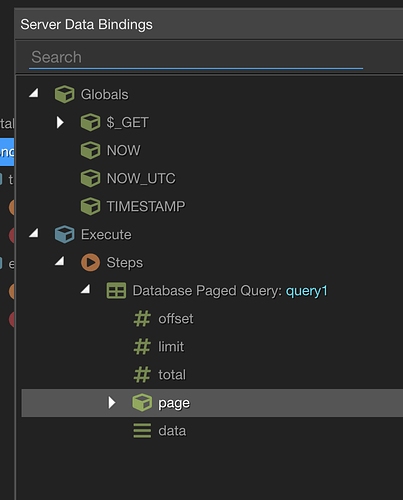Expand the $_GET node arrow
The height and width of the screenshot is (500, 403).
(x=60, y=122)
